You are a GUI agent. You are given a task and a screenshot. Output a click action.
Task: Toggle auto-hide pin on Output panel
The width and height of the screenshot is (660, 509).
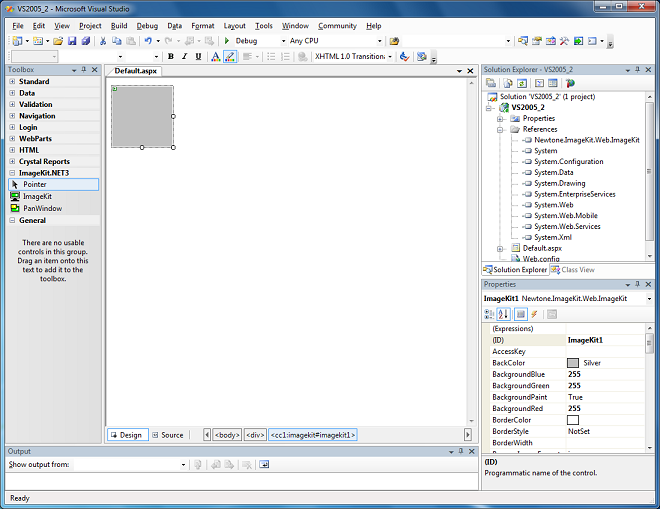461,451
